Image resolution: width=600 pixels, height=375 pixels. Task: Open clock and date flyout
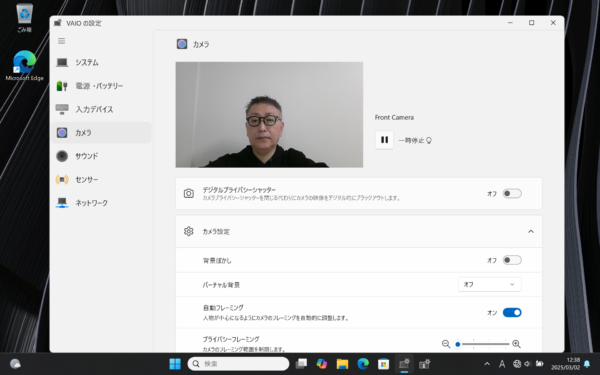click(x=566, y=364)
